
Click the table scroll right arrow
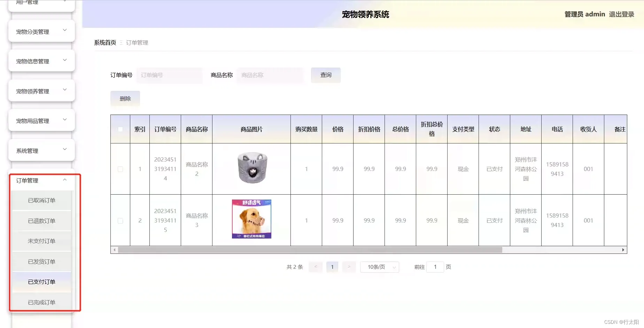coord(623,250)
